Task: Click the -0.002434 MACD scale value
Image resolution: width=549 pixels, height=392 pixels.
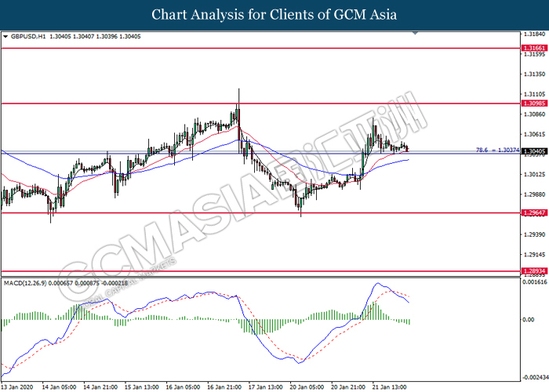Action: click(x=536, y=377)
